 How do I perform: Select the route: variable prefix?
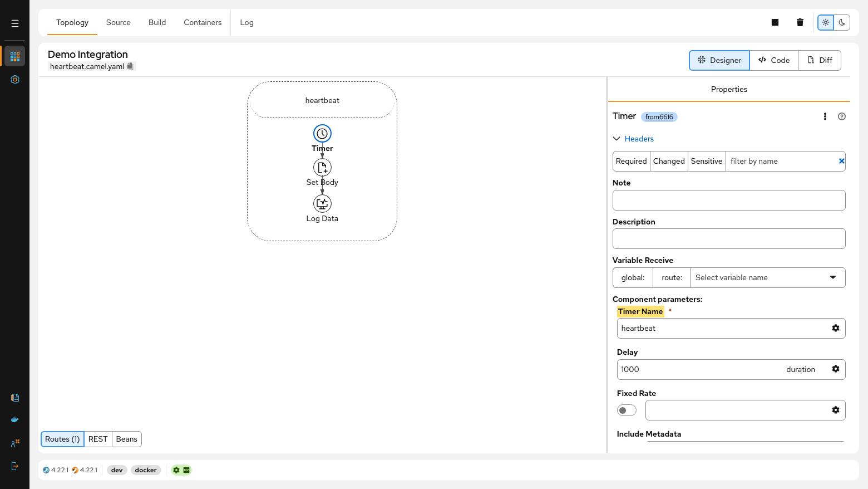click(x=672, y=277)
